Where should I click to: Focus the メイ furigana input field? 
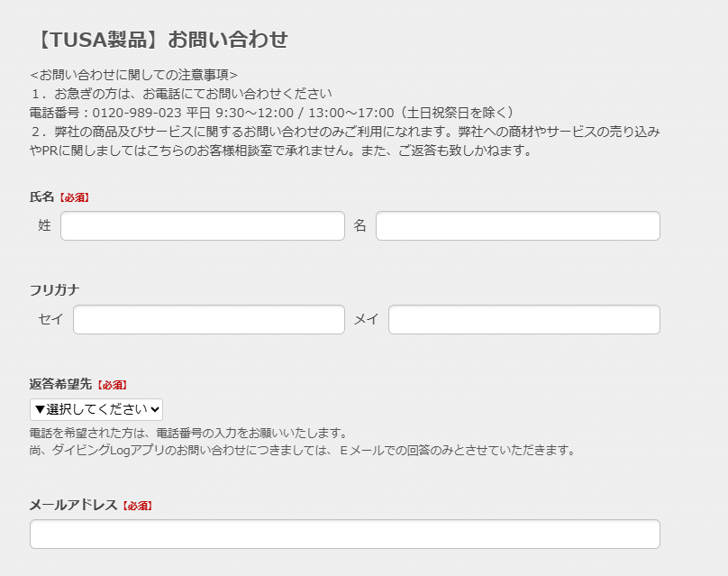click(x=524, y=320)
